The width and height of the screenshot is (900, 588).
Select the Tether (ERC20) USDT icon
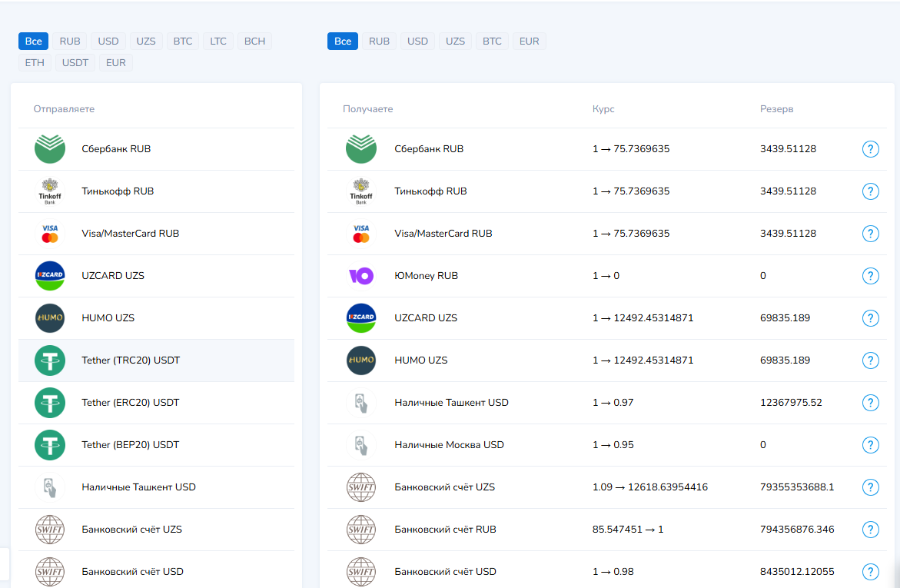click(x=50, y=403)
